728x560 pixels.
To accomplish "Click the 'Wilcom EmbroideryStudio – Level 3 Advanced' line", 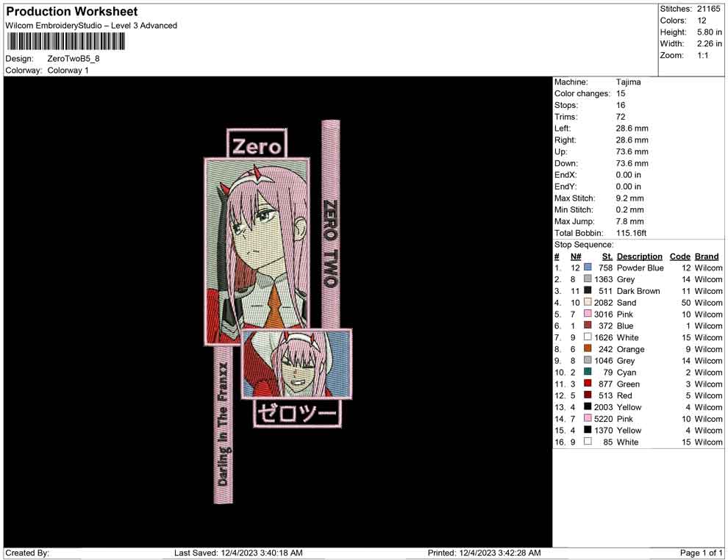I will [x=91, y=26].
